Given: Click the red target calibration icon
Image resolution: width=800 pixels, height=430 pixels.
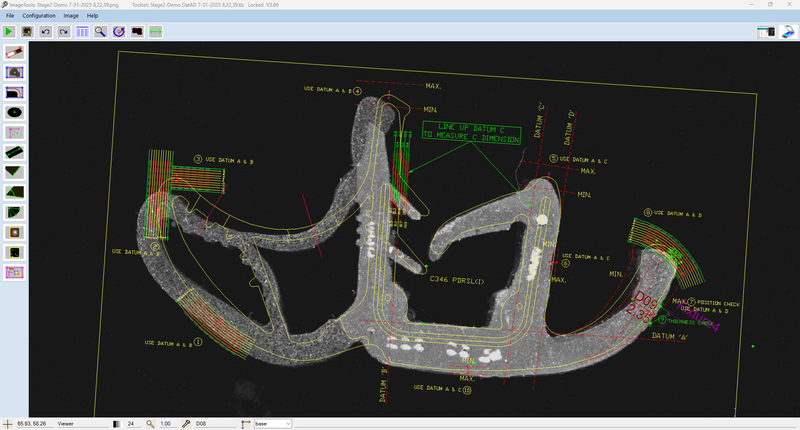Looking at the screenshot, I should 119,32.
